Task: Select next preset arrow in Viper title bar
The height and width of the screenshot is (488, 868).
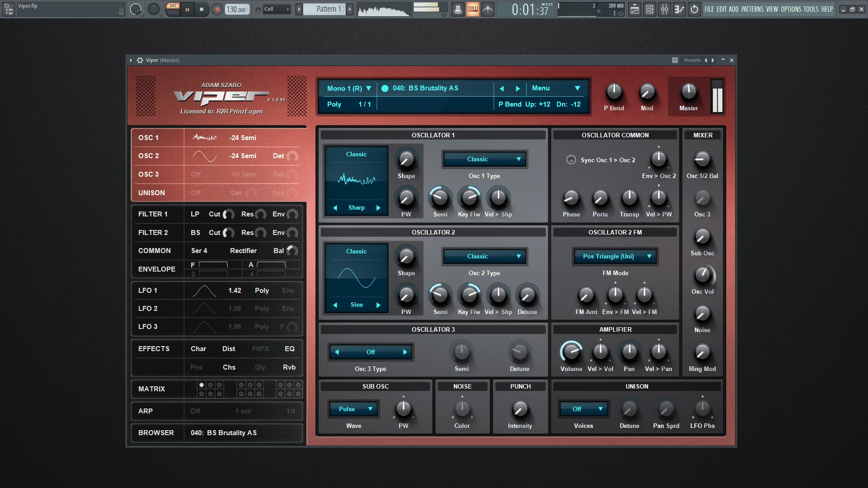Action: point(713,60)
